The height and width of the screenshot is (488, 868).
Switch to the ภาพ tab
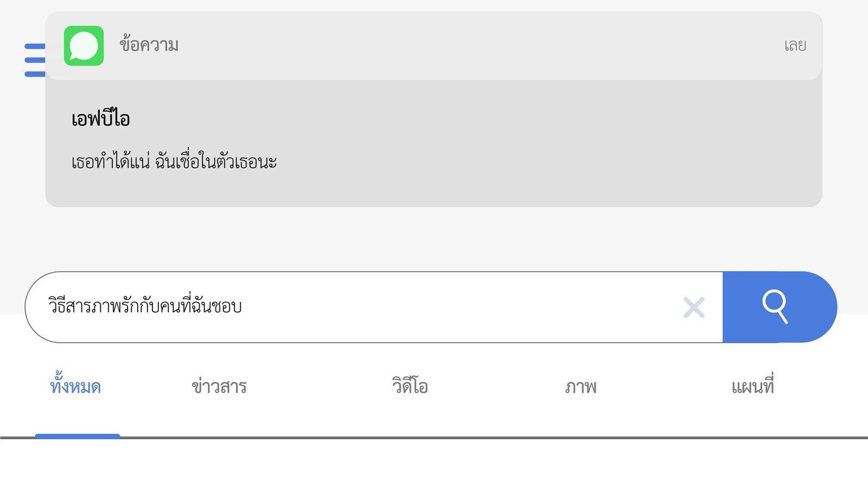click(x=580, y=387)
